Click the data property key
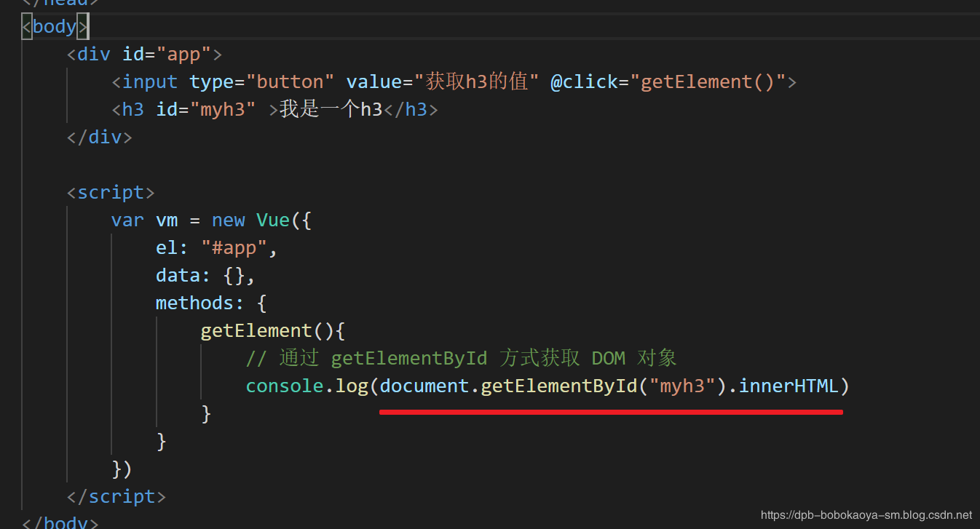The image size is (980, 529). 178,275
